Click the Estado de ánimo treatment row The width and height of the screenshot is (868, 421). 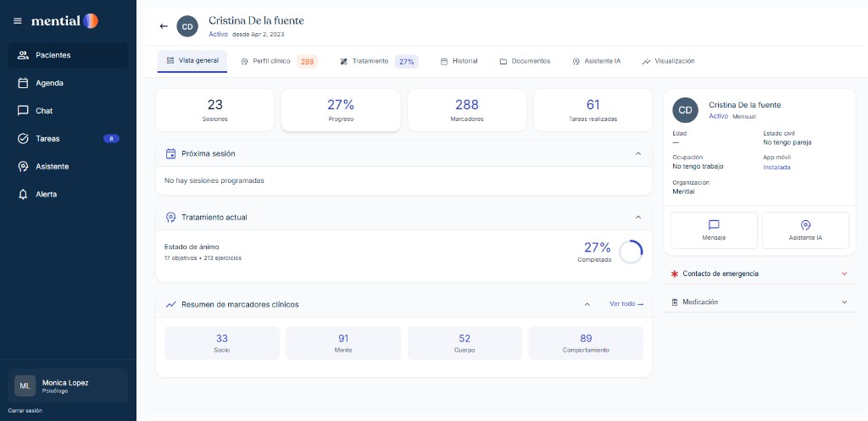404,252
